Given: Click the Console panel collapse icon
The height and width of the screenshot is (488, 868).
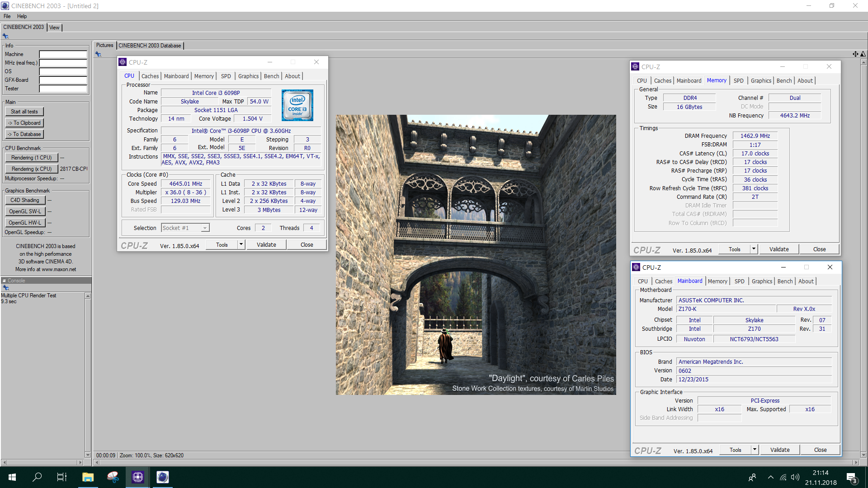Looking at the screenshot, I should [4, 281].
